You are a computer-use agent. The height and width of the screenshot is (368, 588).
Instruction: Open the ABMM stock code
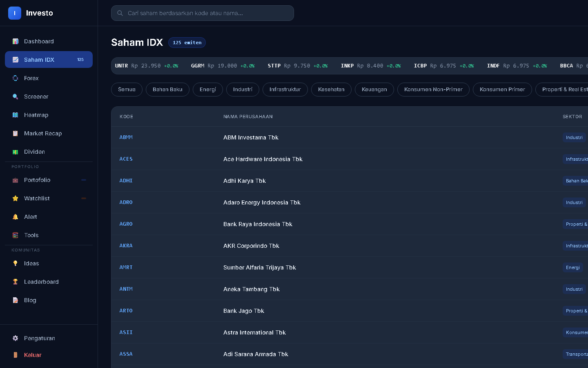tap(126, 137)
